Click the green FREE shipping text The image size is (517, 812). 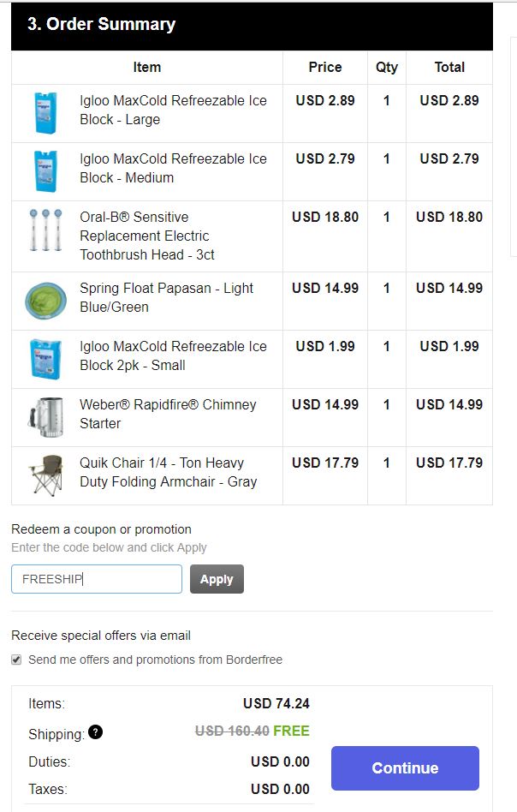[291, 731]
